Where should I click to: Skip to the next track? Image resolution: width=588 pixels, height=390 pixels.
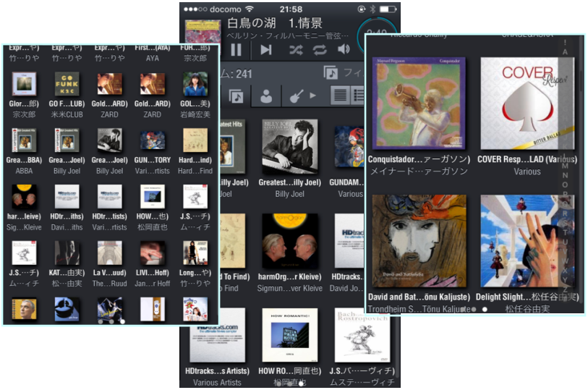point(266,49)
